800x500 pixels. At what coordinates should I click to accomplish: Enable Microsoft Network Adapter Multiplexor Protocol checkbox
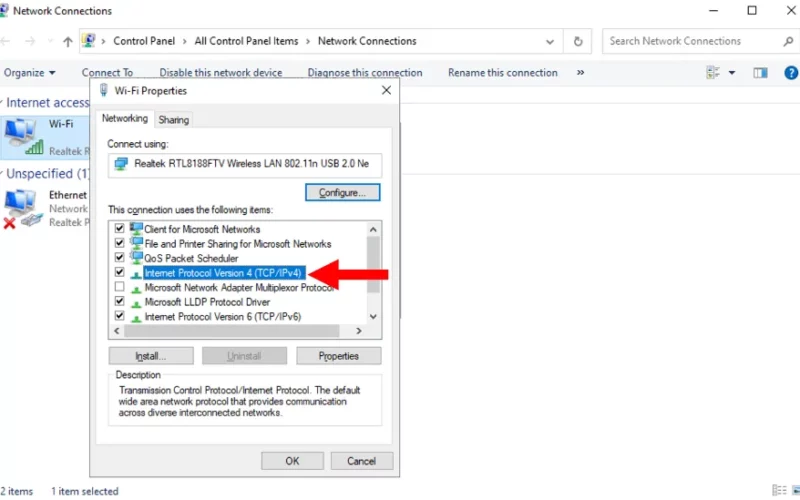[119, 287]
